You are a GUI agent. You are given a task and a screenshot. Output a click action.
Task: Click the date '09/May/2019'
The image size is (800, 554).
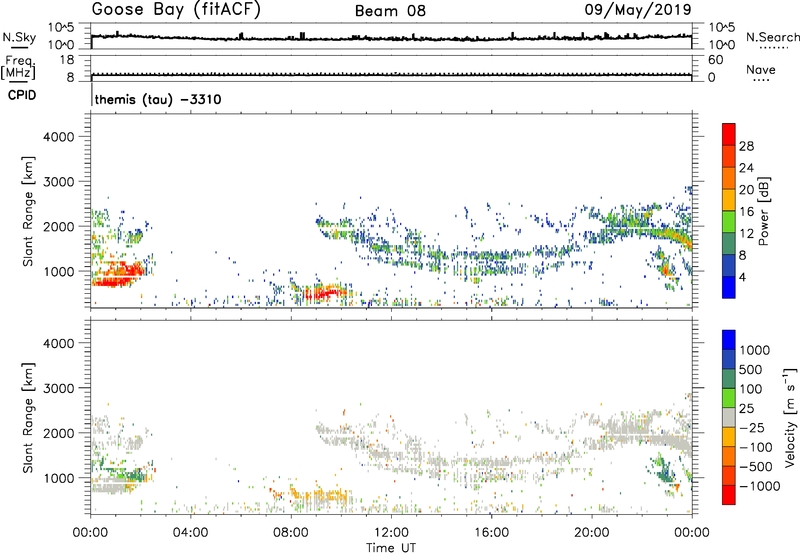pos(638,10)
